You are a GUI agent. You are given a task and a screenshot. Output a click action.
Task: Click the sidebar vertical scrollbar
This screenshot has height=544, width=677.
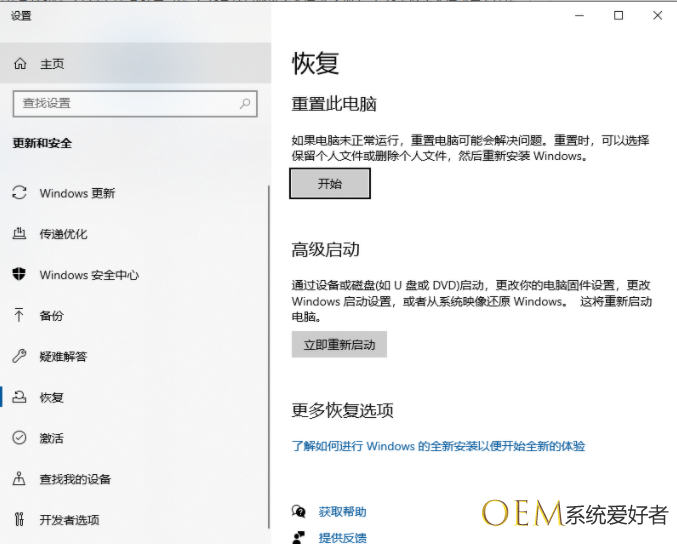pos(269,350)
